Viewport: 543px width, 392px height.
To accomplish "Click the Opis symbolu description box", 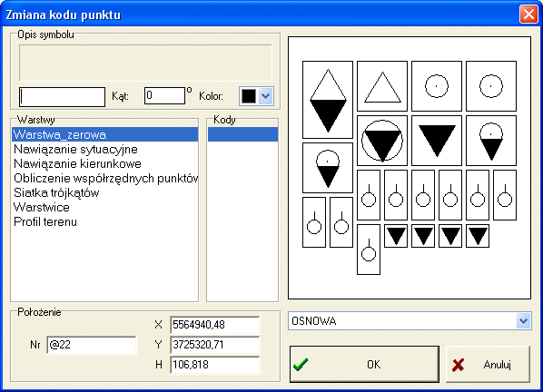I will pos(145,63).
